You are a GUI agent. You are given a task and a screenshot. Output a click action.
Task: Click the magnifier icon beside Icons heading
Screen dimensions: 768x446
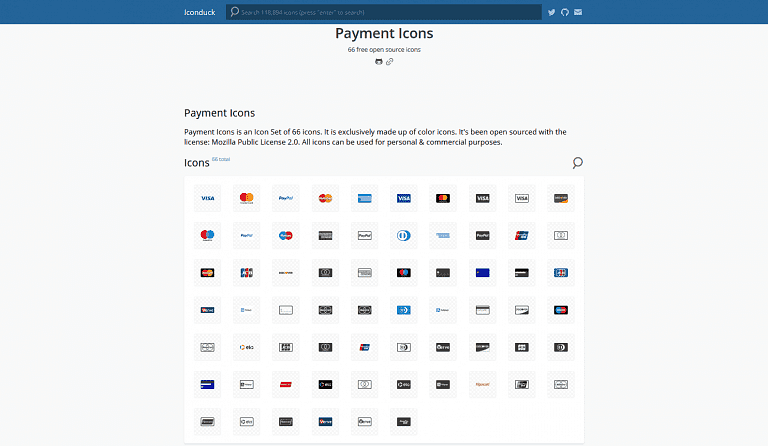click(x=577, y=163)
